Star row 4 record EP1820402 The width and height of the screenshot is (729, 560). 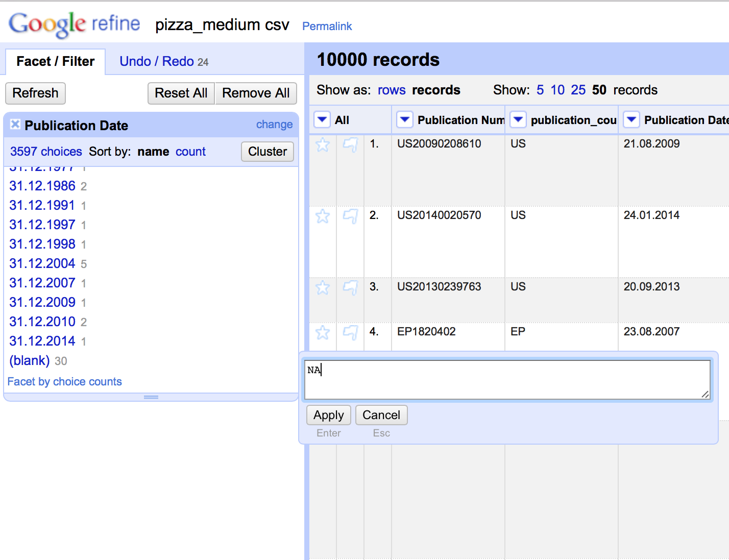323,333
